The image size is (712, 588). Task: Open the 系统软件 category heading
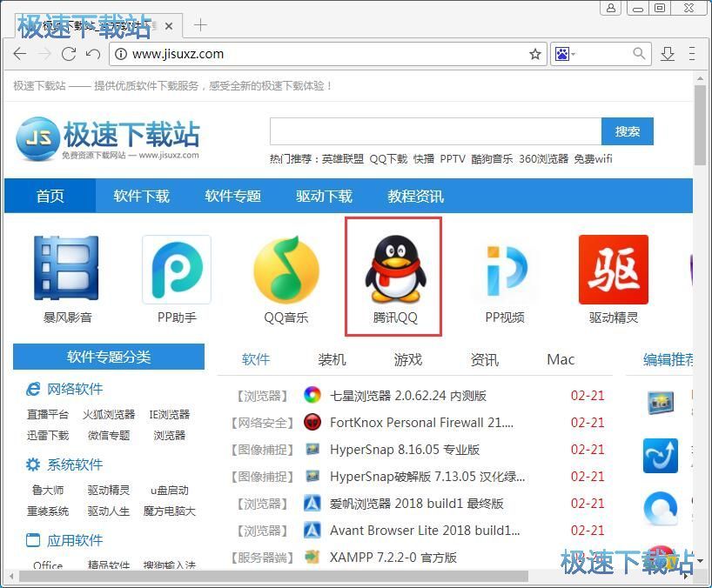click(x=75, y=464)
